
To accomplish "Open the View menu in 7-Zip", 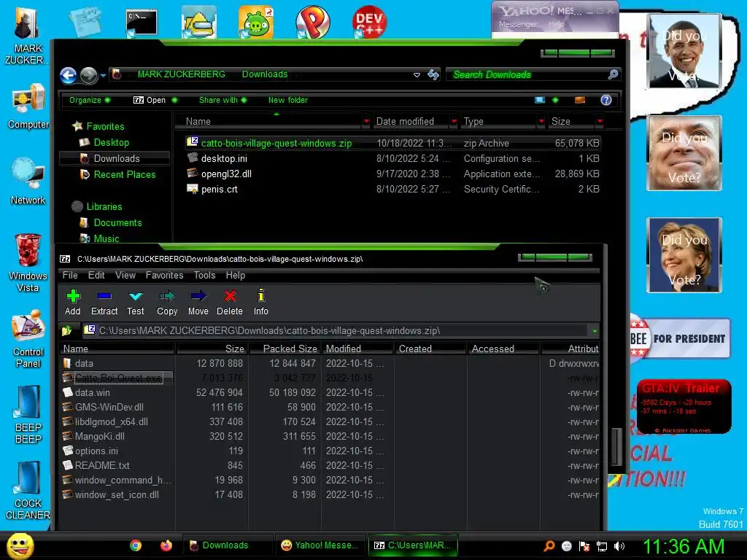I will coord(125,275).
